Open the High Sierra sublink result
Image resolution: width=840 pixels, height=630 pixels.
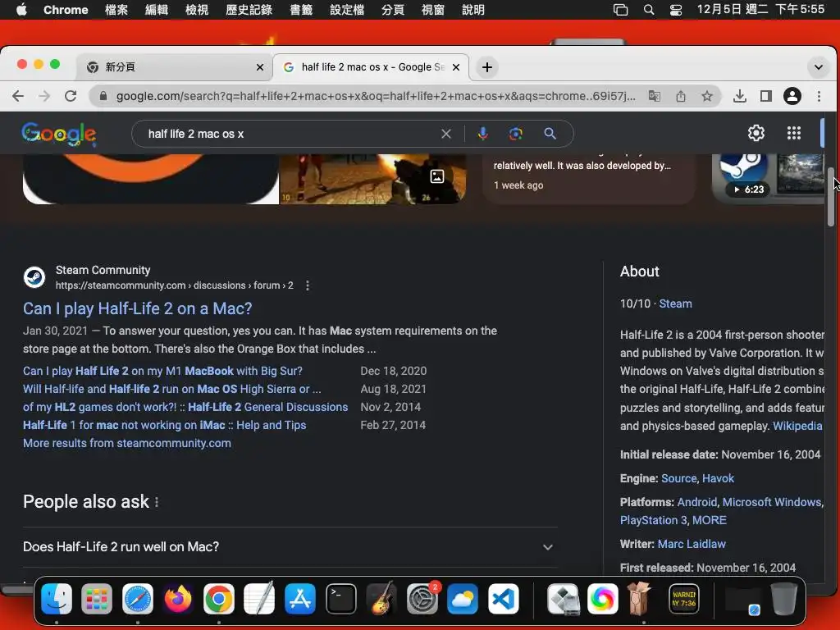coord(172,389)
